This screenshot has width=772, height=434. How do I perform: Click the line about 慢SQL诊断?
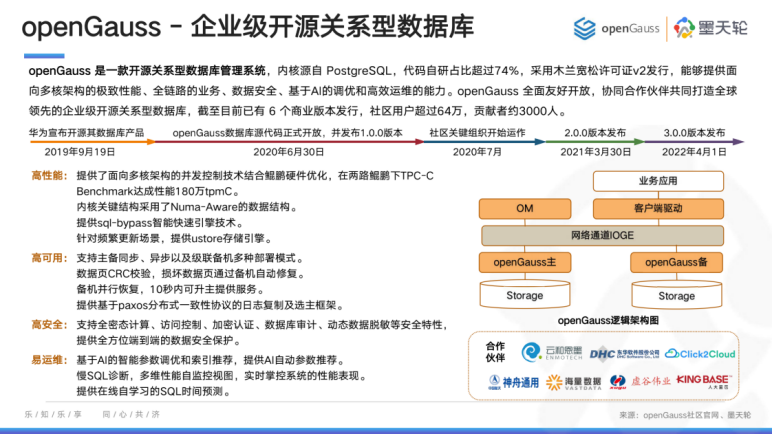click(222, 376)
